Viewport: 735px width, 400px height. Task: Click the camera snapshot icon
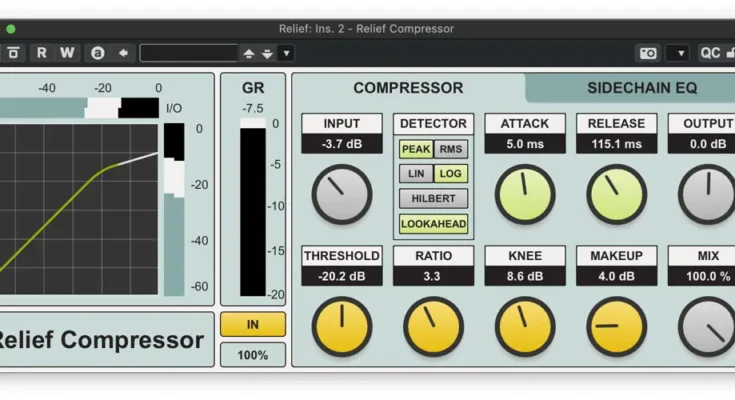coord(648,53)
